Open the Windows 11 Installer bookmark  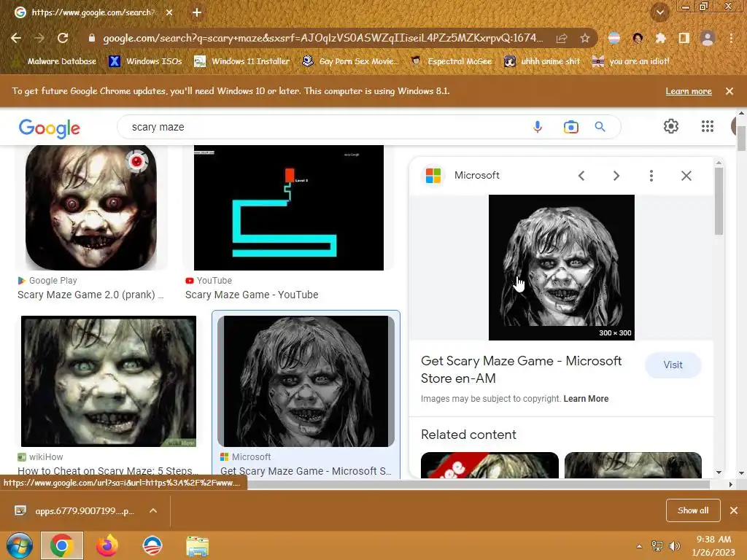coord(242,61)
